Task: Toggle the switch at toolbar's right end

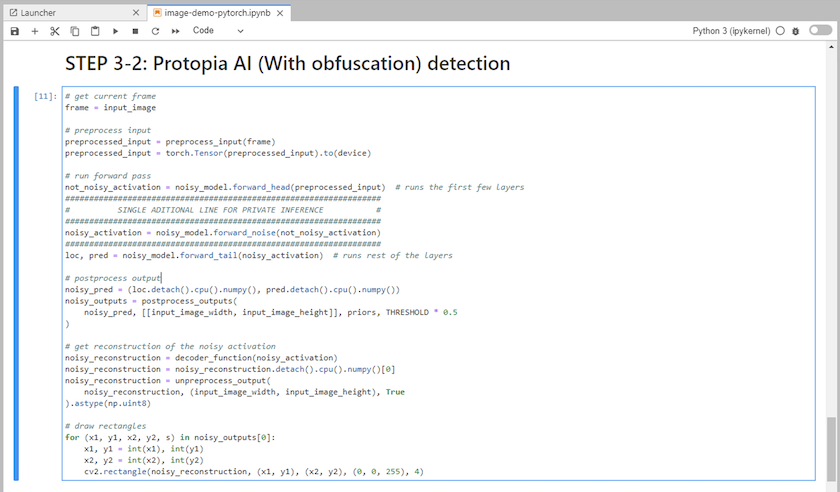Action: click(x=820, y=31)
